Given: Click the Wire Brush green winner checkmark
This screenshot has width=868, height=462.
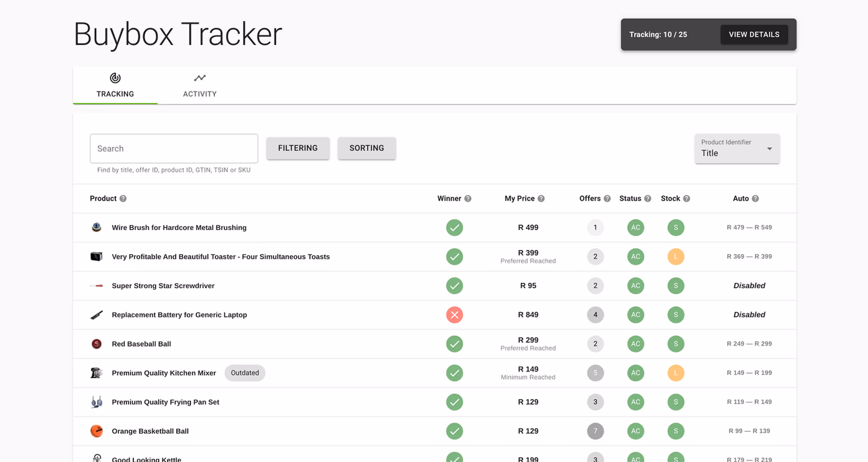Looking at the screenshot, I should pos(454,228).
